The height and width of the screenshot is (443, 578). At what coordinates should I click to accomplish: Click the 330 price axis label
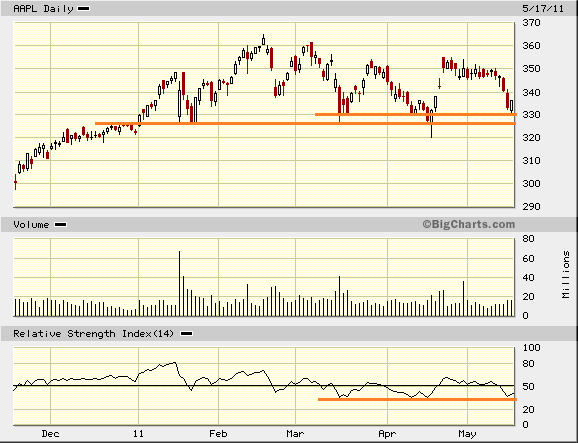click(531, 115)
